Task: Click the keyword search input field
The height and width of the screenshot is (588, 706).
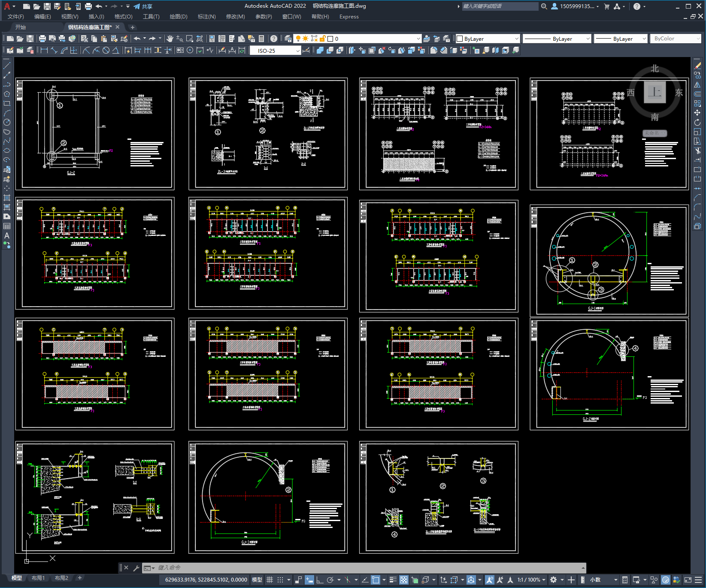Action: point(500,6)
